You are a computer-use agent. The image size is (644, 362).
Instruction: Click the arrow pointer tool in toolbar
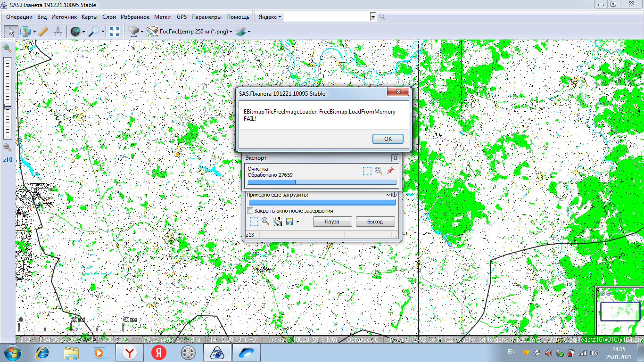tap(11, 32)
